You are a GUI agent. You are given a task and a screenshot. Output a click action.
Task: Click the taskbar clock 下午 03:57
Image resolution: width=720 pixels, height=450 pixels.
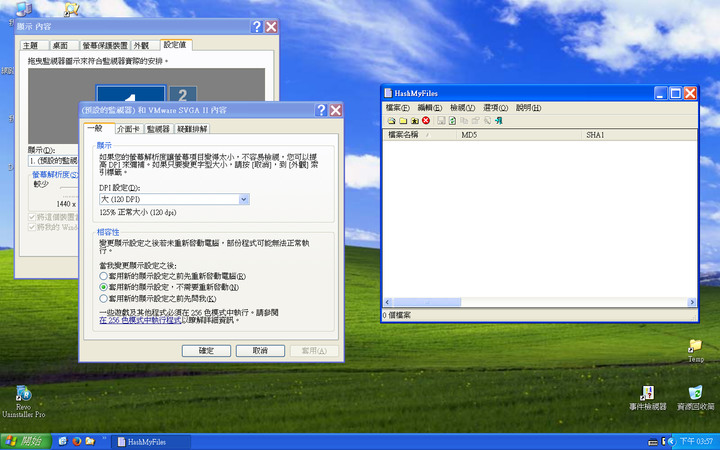(x=696, y=441)
